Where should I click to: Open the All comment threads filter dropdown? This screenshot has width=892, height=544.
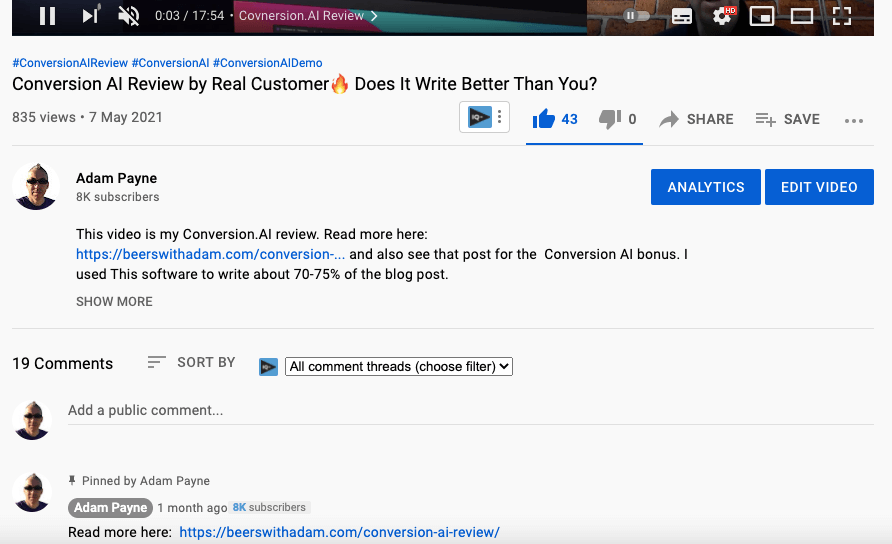pyautogui.click(x=399, y=366)
